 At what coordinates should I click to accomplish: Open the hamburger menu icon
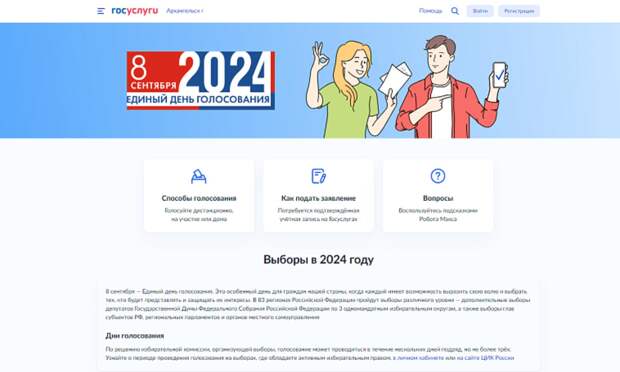pos(101,11)
